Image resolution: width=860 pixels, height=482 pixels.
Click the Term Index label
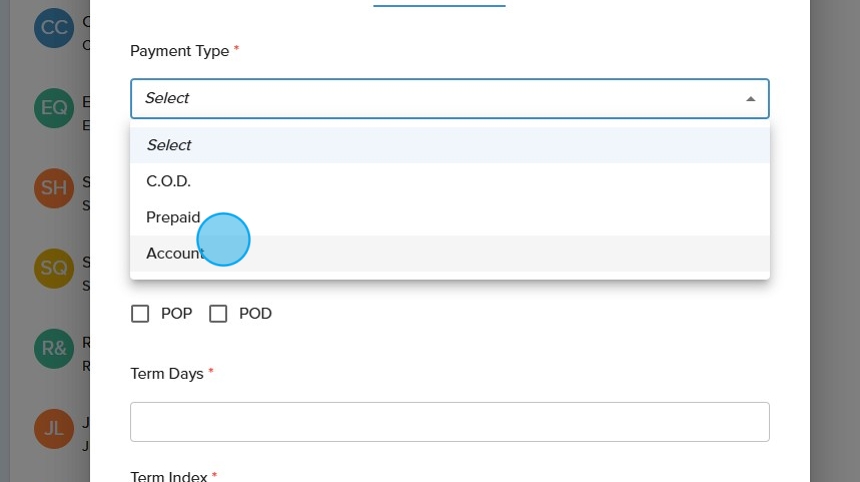(168, 476)
